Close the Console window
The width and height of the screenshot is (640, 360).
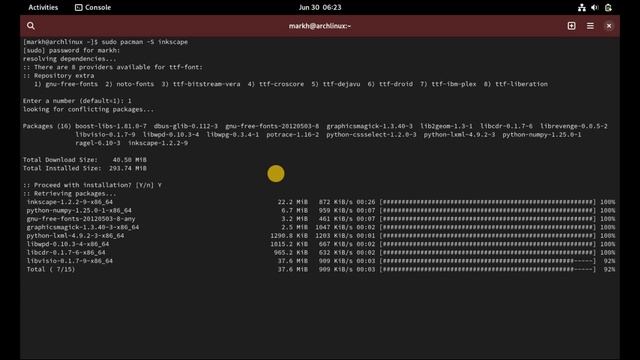[609, 26]
